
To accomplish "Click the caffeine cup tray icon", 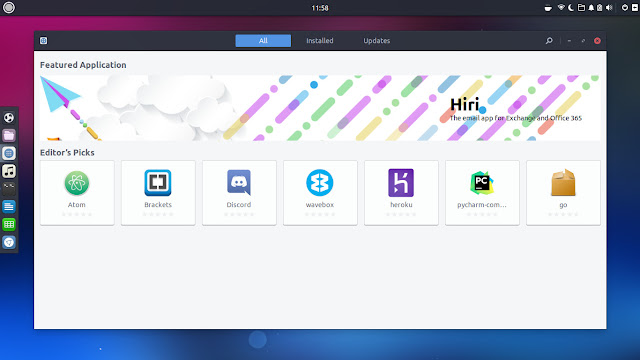I will pos(548,8).
